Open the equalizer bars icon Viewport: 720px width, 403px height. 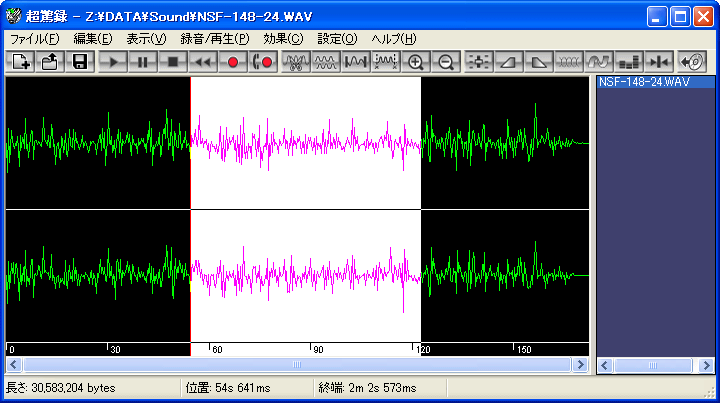coord(628,62)
